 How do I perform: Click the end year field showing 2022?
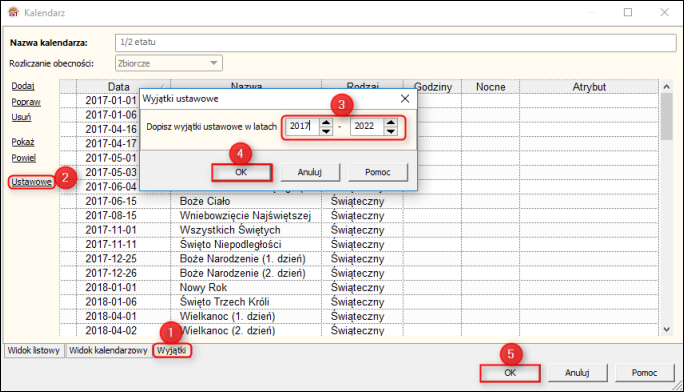click(368, 126)
